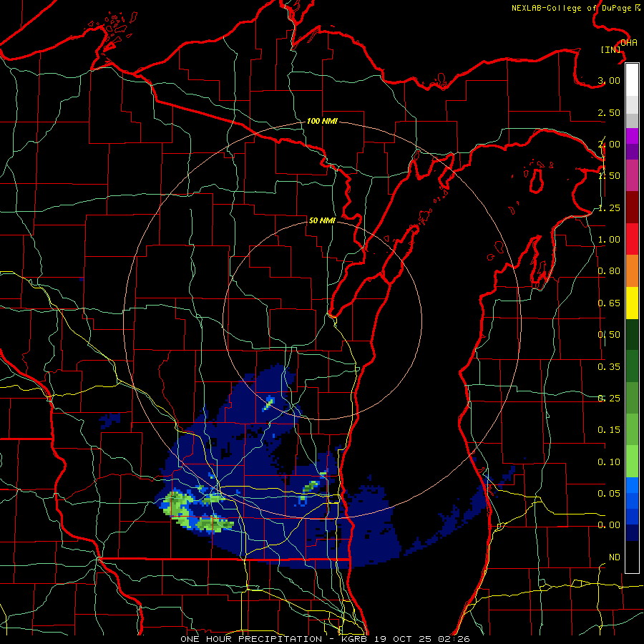Pick the black ND swatch in the legend
The width and height of the screenshot is (644, 644).
pyautogui.click(x=632, y=557)
